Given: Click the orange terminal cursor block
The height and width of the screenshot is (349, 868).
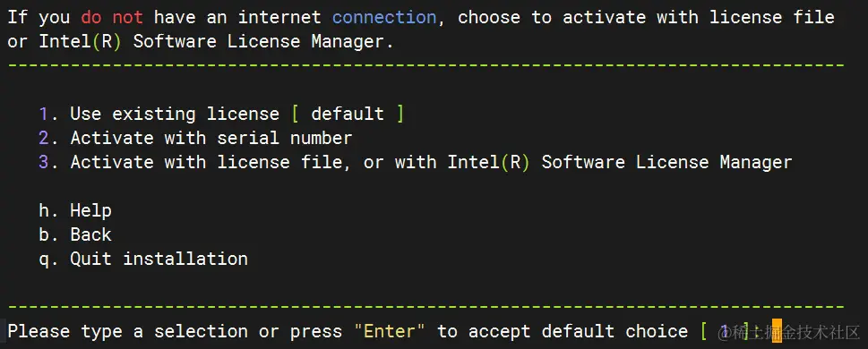Looking at the screenshot, I should [x=777, y=331].
